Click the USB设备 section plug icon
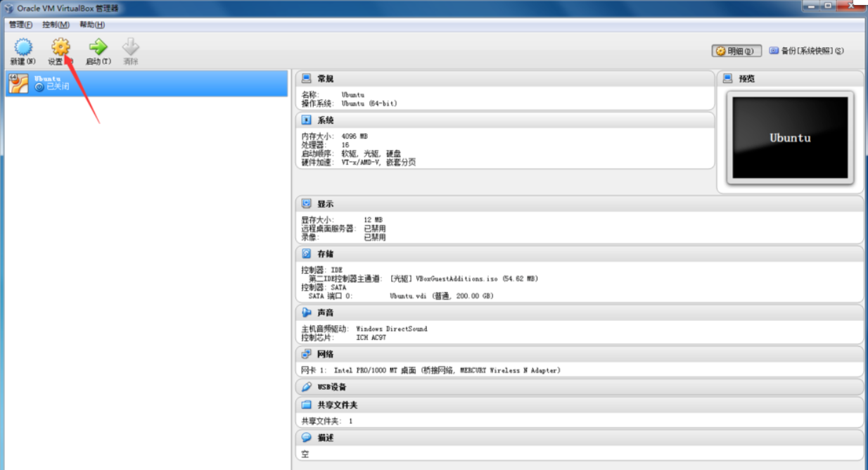The image size is (868, 470). click(x=307, y=387)
